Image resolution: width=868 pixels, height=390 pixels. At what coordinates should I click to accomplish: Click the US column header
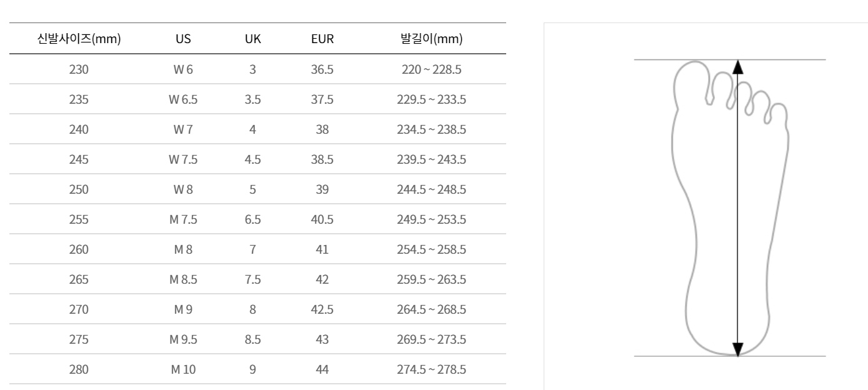click(x=183, y=39)
